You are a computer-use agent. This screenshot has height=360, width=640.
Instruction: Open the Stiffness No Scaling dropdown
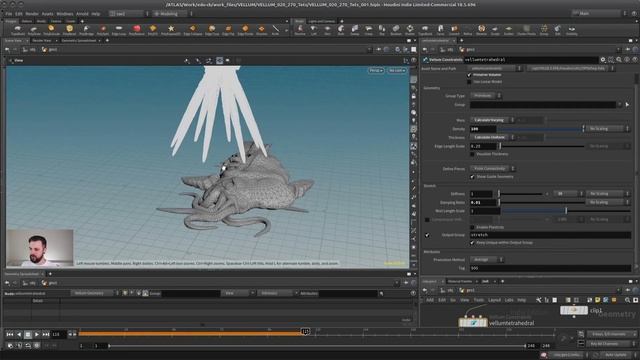(607, 193)
